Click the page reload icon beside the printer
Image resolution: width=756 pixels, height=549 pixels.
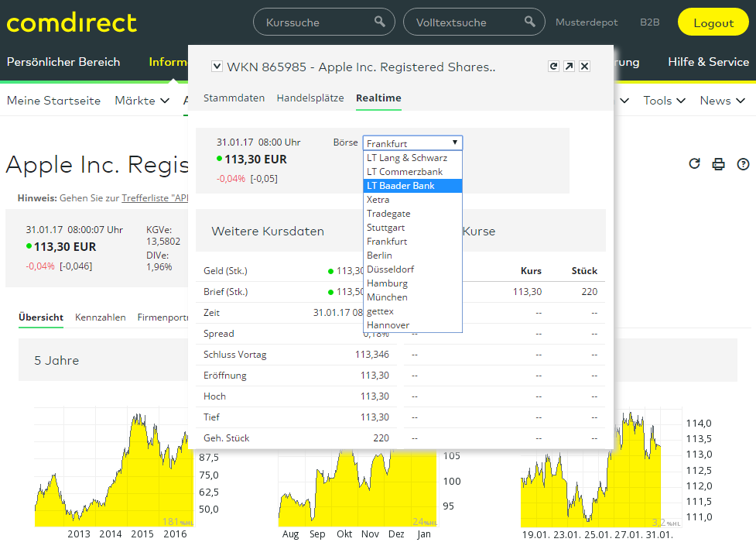[694, 163]
